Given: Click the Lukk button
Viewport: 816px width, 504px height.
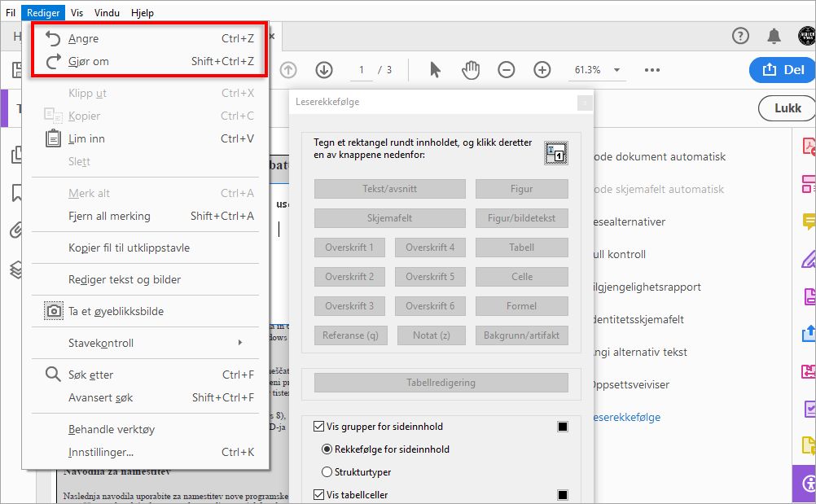Looking at the screenshot, I should pyautogui.click(x=787, y=108).
